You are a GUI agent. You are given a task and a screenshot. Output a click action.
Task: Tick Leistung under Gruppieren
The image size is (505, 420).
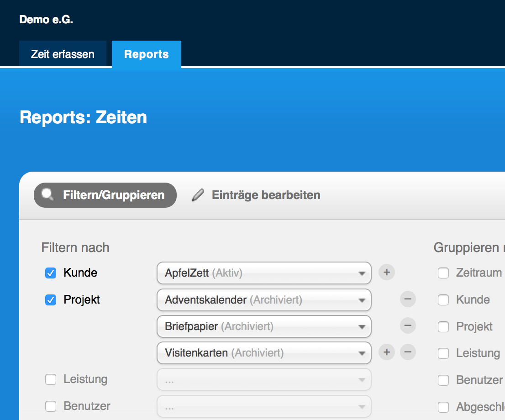(x=443, y=353)
